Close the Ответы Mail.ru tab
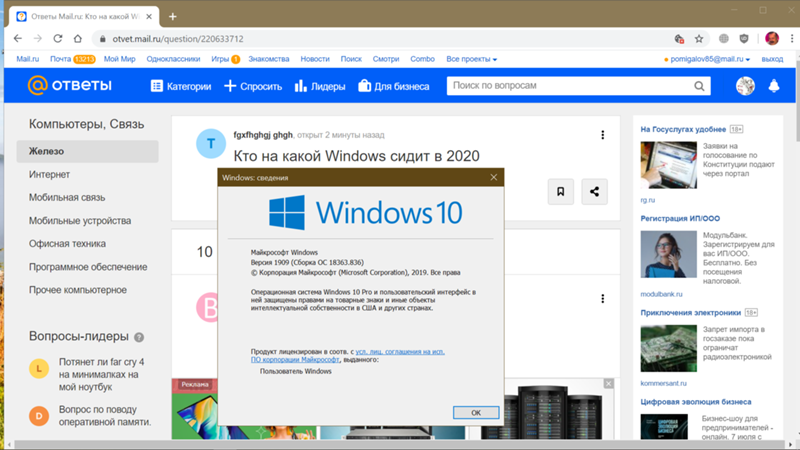The height and width of the screenshot is (450, 800). point(149,17)
